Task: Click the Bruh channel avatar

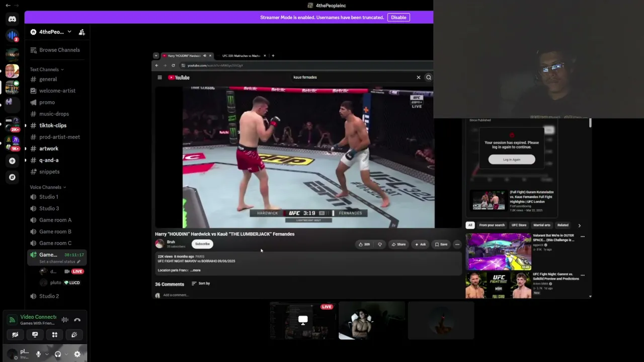Action: coord(159,244)
